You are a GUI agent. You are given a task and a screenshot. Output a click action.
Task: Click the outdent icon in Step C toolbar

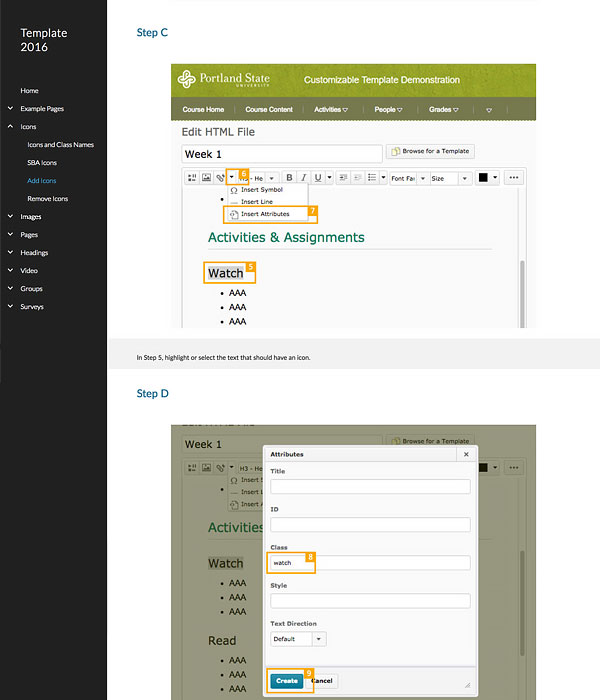pyautogui.click(x=358, y=178)
